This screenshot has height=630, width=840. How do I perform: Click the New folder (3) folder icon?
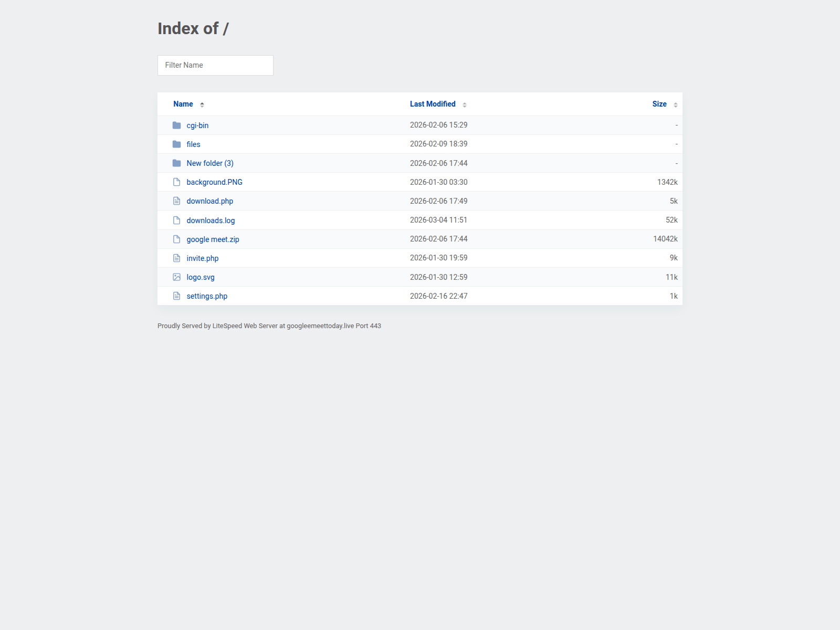coord(176,163)
